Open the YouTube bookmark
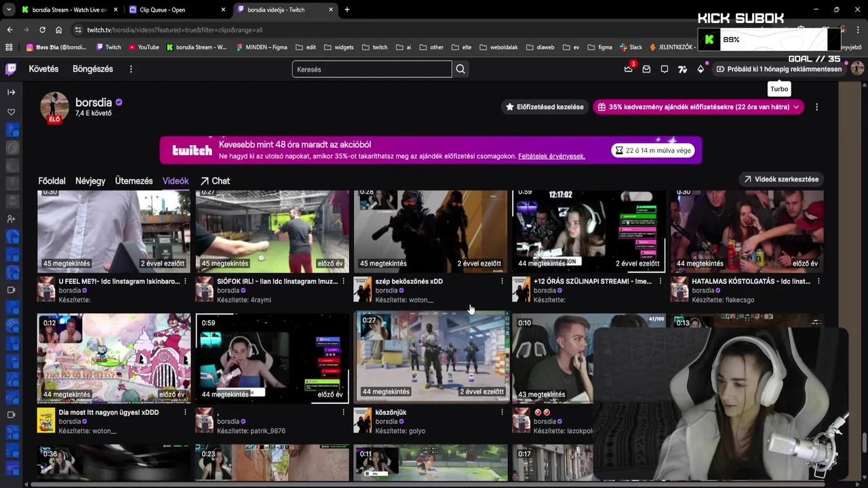 [x=144, y=47]
